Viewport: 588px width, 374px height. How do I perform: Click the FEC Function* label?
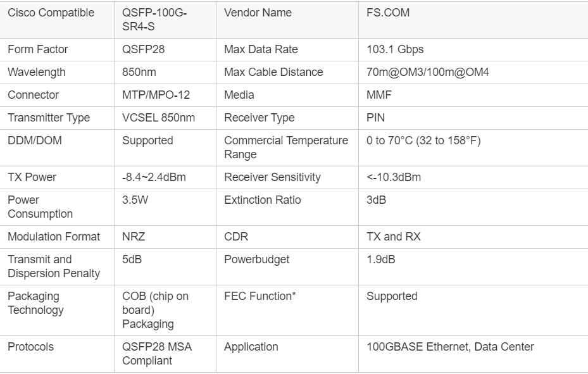coord(260,296)
